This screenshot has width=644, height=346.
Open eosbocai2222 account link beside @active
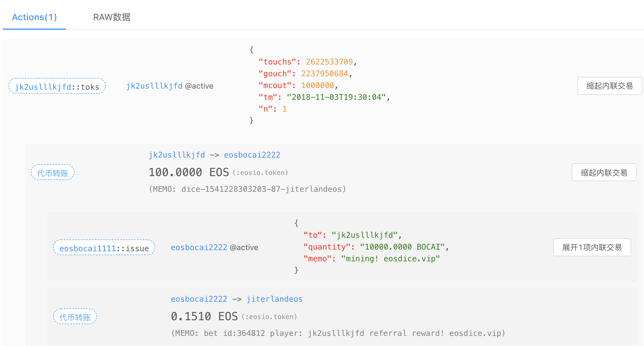tap(199, 248)
